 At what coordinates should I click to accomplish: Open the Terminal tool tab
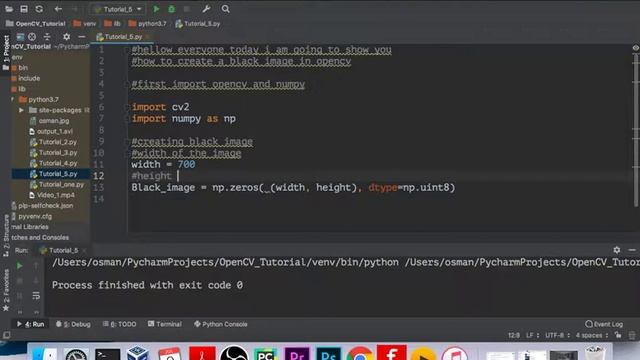tap(165, 324)
